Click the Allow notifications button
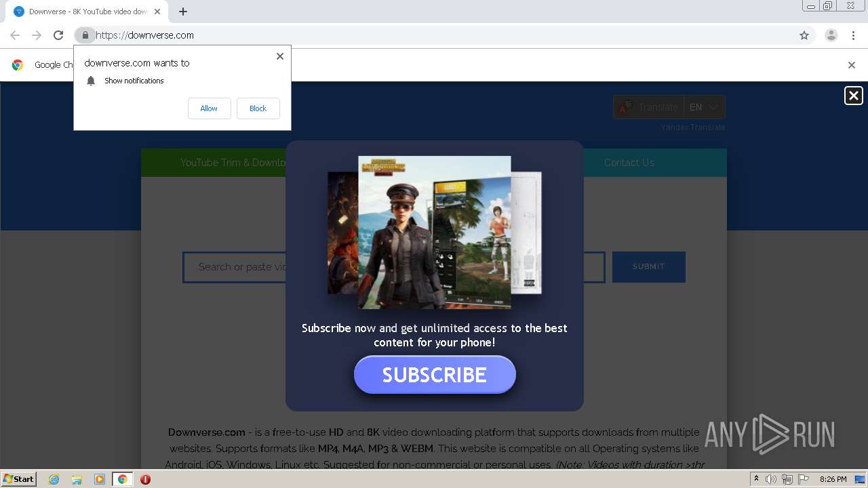 point(209,108)
